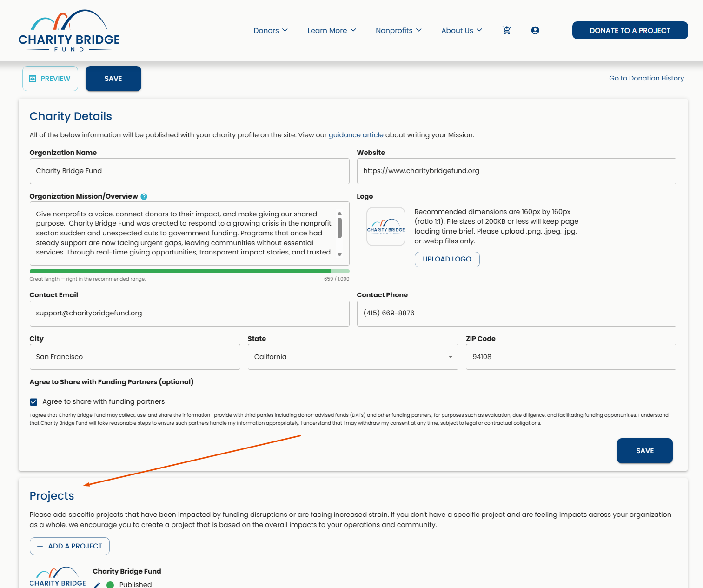Expand the Donors menu
The width and height of the screenshot is (703, 588).
click(271, 30)
